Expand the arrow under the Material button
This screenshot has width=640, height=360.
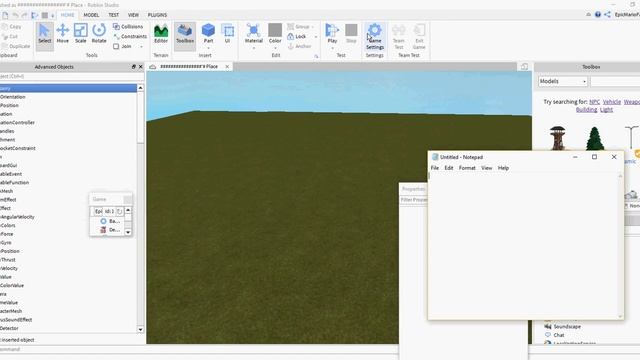[x=253, y=48]
